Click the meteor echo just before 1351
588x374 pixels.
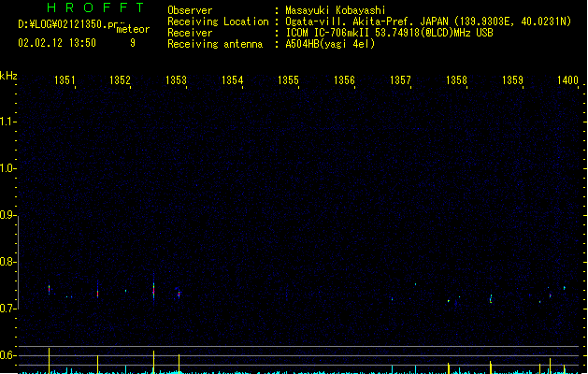click(50, 289)
